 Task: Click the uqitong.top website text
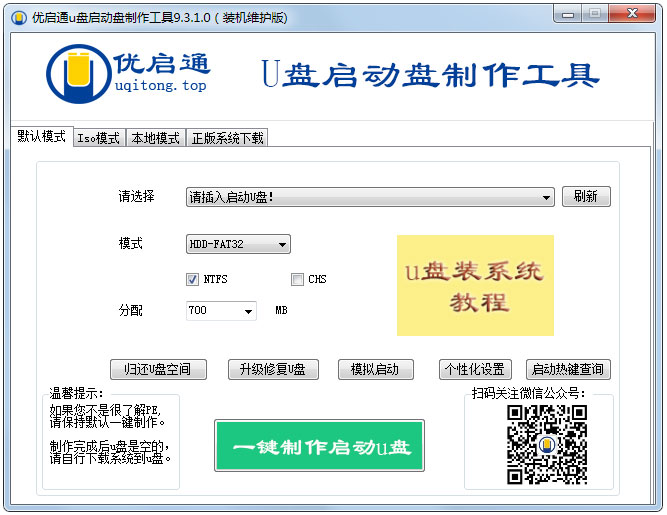[161, 85]
